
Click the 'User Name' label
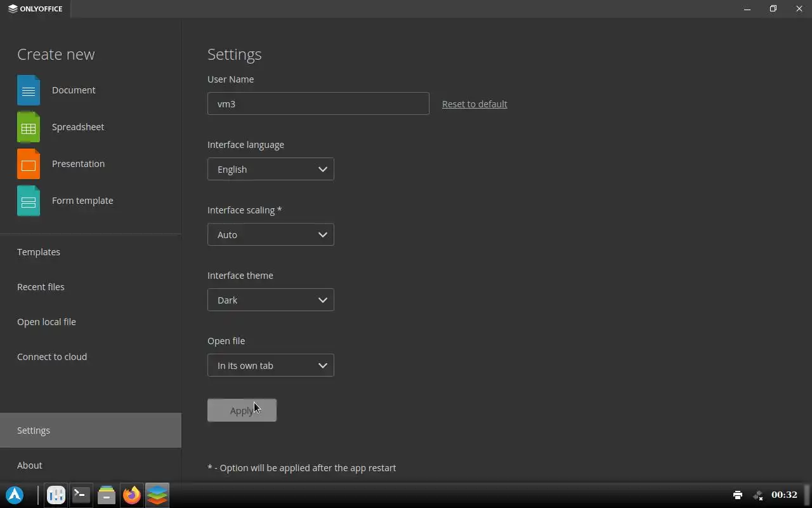click(230, 79)
